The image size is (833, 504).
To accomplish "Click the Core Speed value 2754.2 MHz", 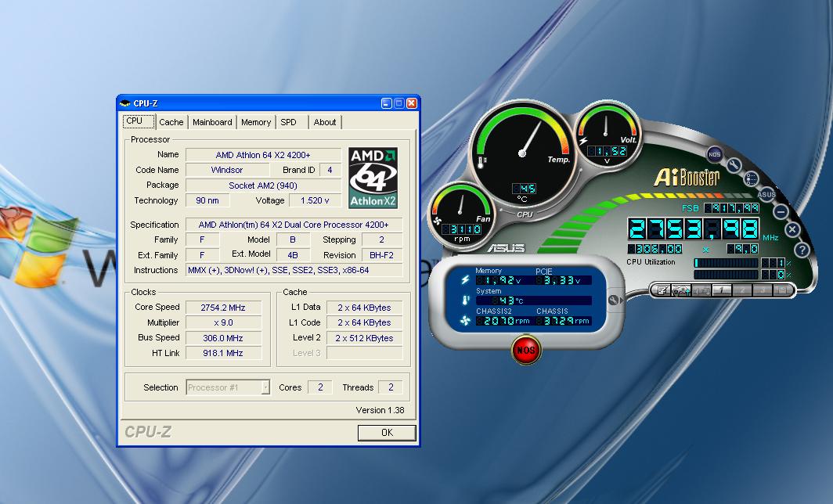I will [x=223, y=308].
